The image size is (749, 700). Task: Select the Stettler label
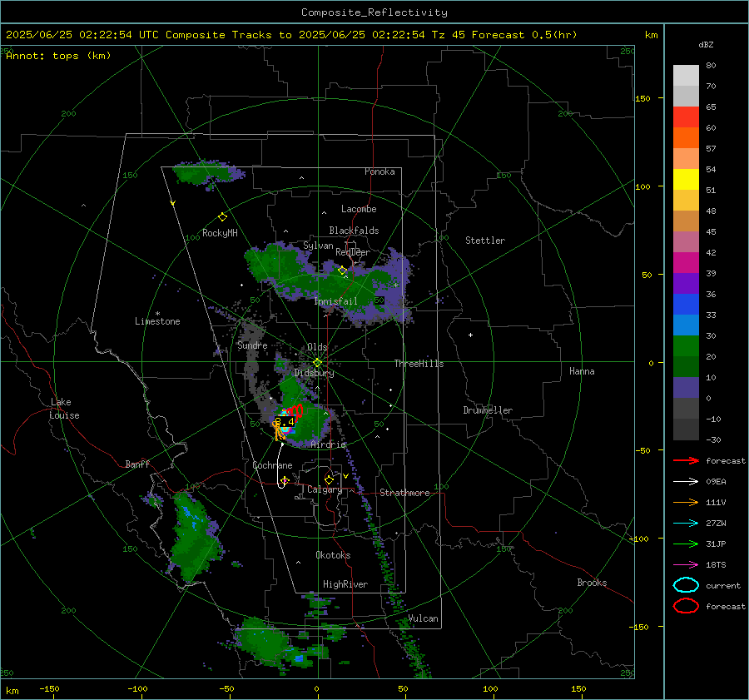[x=485, y=241]
